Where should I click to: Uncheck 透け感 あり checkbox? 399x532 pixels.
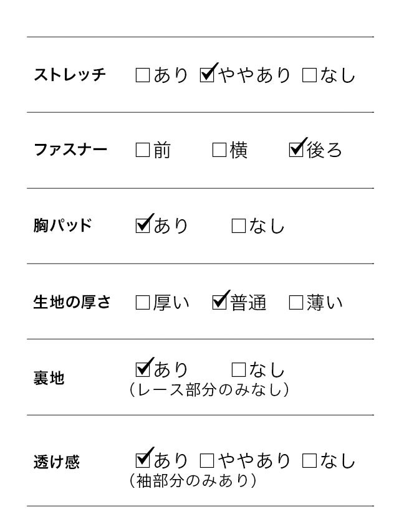click(x=143, y=462)
